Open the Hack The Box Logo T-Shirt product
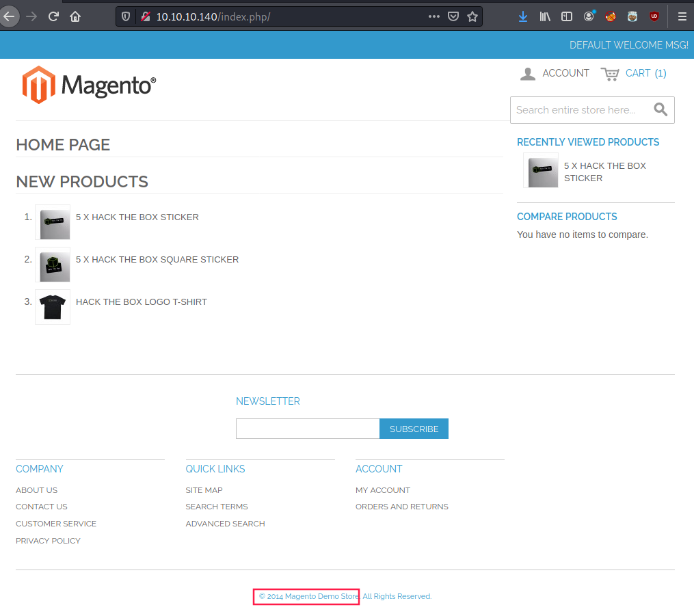This screenshot has height=616, width=694. click(141, 302)
